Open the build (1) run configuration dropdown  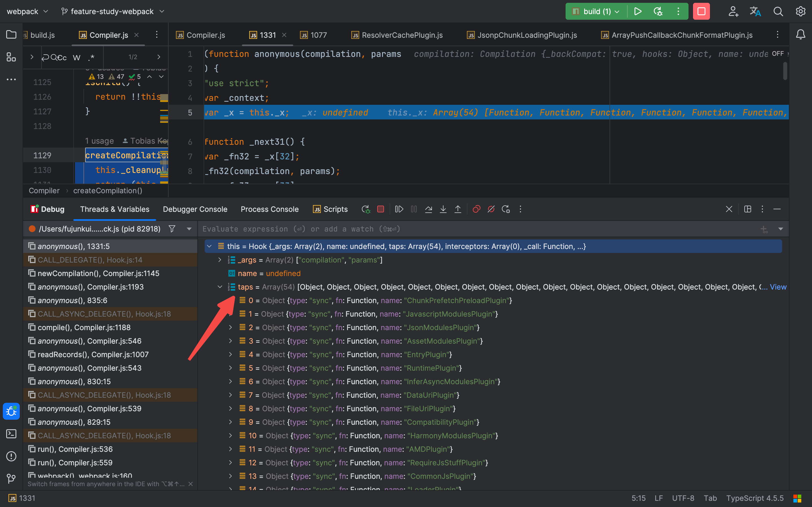pyautogui.click(x=601, y=11)
